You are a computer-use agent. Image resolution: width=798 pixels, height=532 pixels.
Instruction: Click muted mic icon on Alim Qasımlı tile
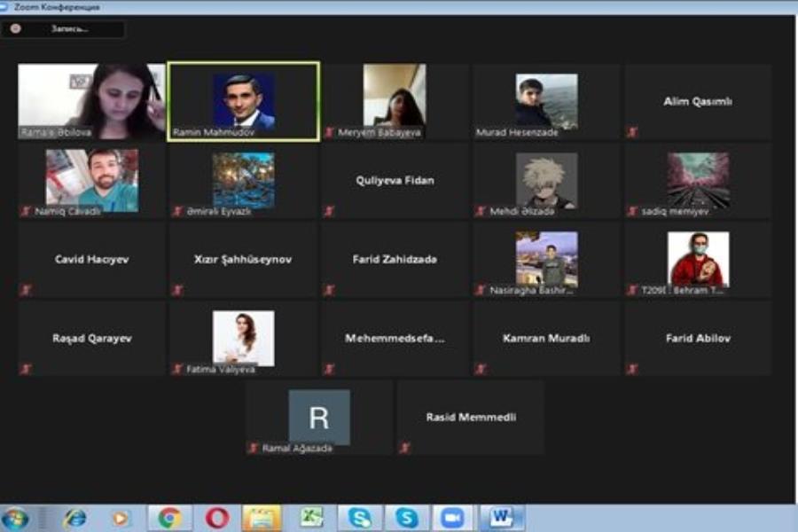[x=632, y=132]
